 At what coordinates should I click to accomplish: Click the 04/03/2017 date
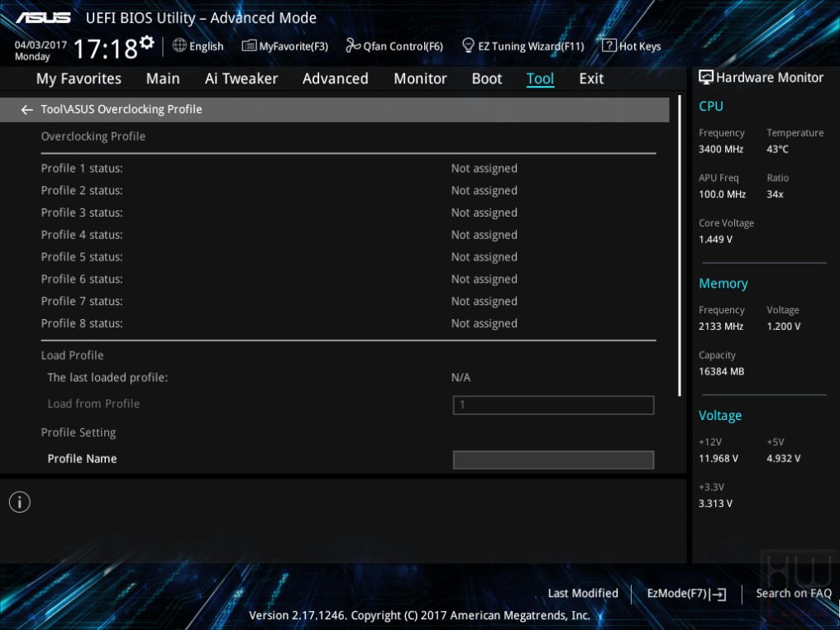[x=41, y=45]
